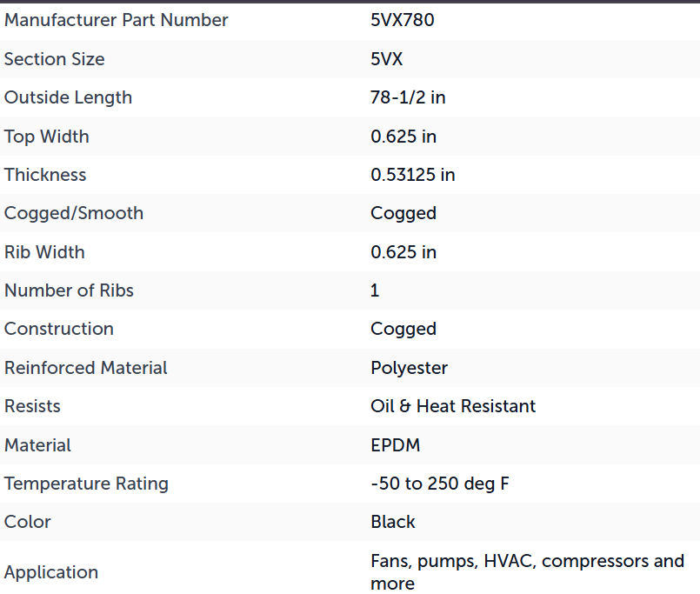Click the Construction row's Cogged value
700x594 pixels.
click(403, 330)
